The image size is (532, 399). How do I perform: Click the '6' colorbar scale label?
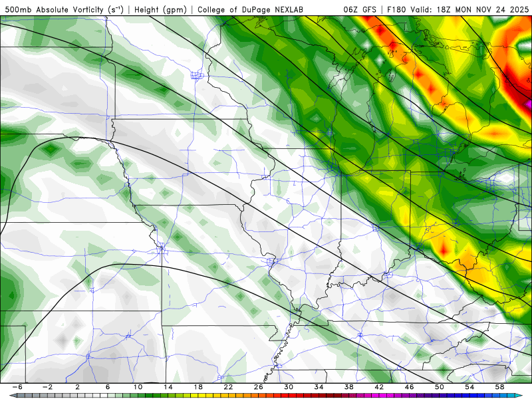pos(108,387)
